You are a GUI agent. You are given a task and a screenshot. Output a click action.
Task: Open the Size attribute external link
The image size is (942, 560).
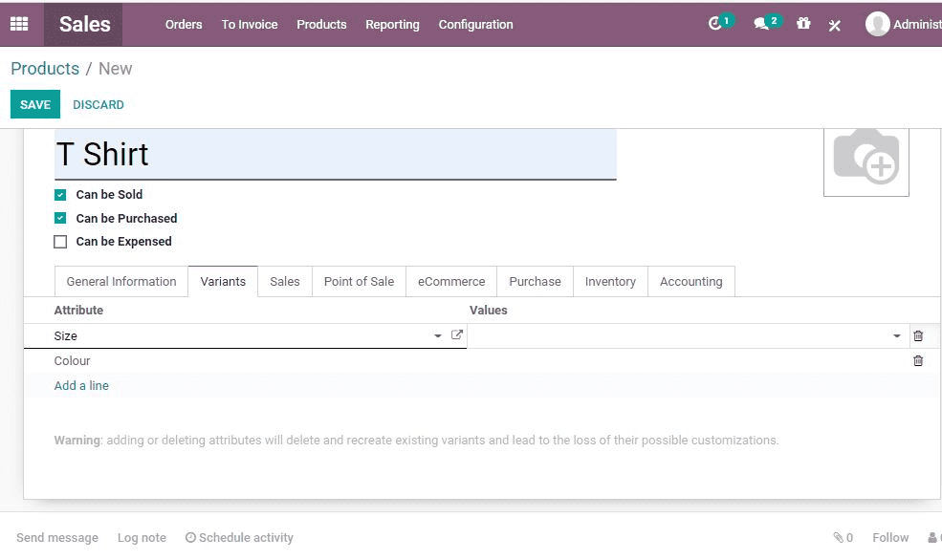pos(456,334)
